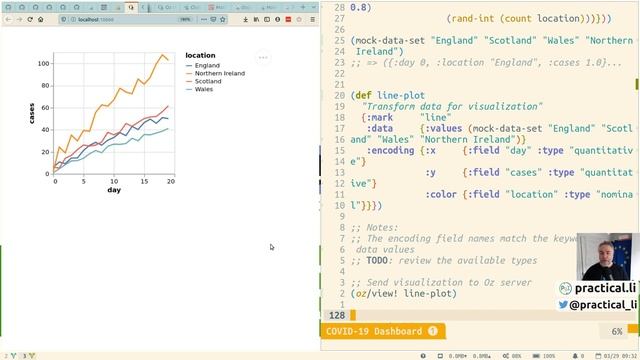Click the CPU usage indicator in status bar

pos(512,356)
